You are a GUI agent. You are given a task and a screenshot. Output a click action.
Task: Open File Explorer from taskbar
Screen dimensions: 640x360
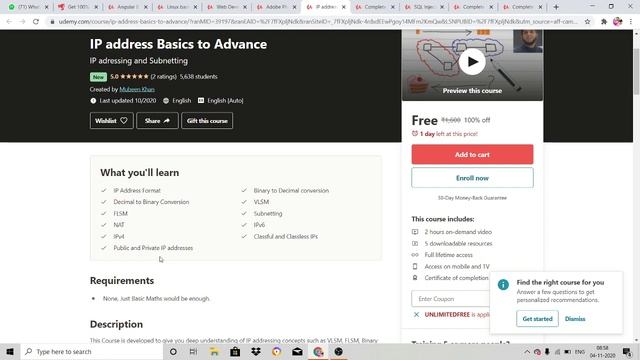[x=214, y=351]
